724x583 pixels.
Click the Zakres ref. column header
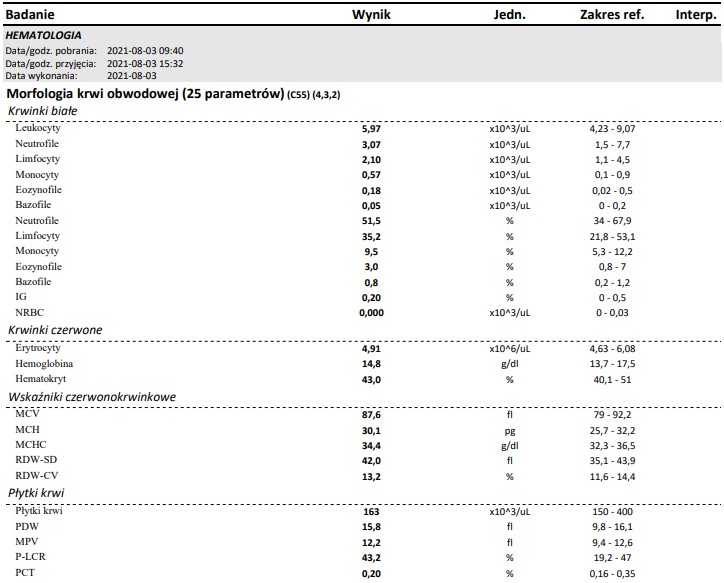[x=612, y=15]
